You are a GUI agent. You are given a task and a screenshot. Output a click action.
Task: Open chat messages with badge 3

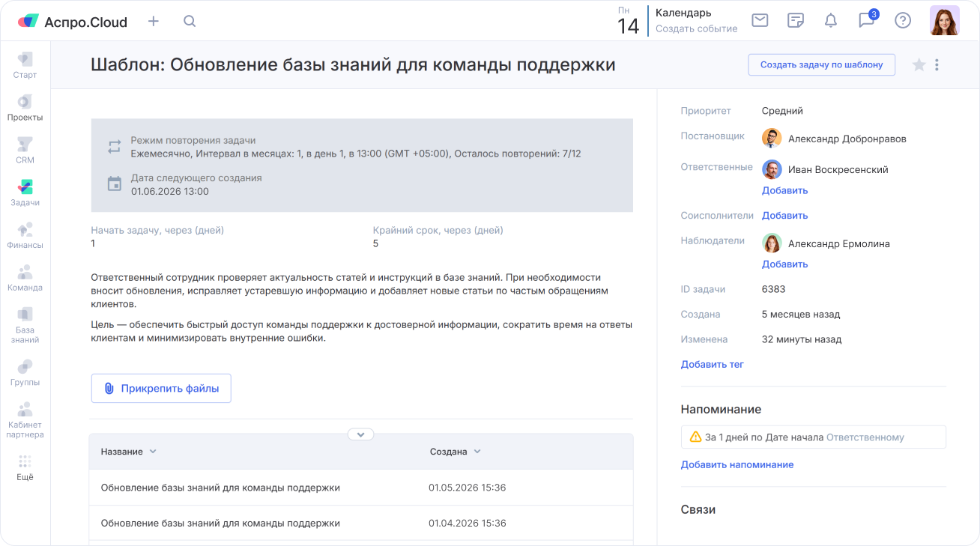866,20
